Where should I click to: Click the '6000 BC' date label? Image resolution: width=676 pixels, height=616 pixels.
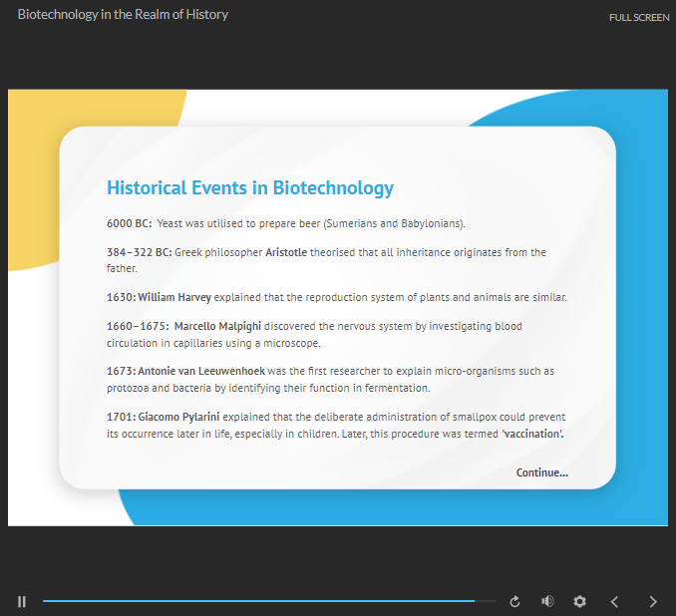click(x=129, y=223)
